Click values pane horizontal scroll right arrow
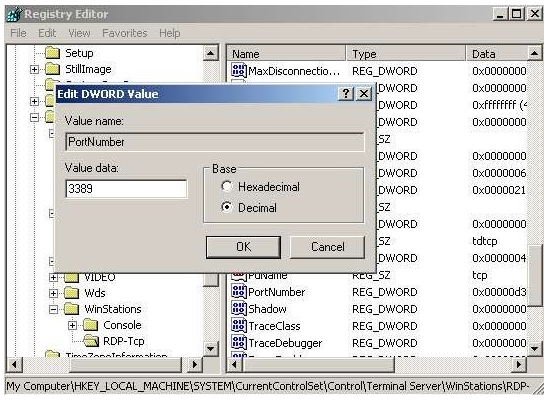 point(519,365)
